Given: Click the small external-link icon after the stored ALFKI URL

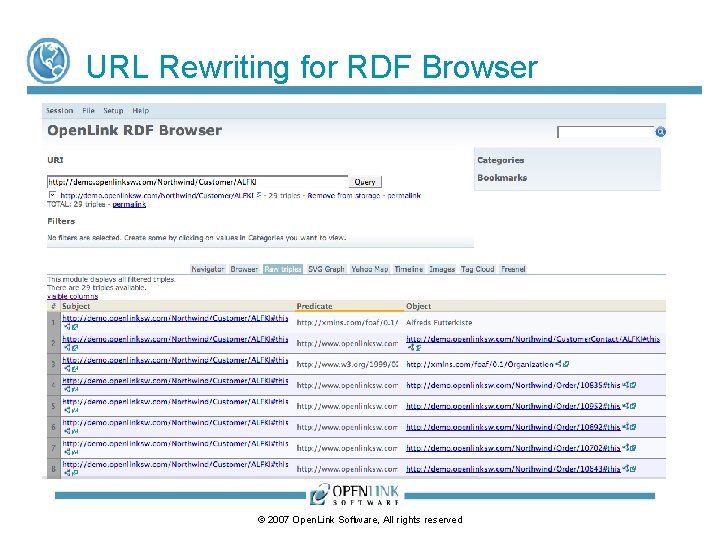Looking at the screenshot, I should (259, 195).
